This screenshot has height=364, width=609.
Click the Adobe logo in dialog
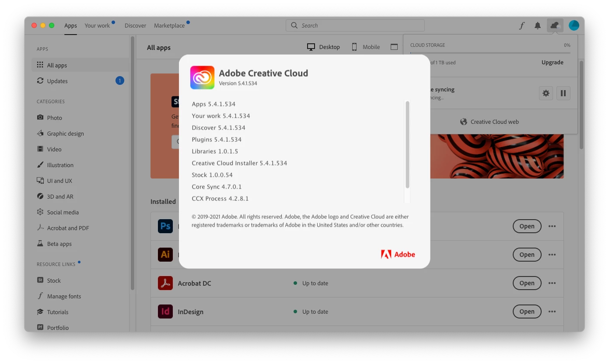click(398, 254)
